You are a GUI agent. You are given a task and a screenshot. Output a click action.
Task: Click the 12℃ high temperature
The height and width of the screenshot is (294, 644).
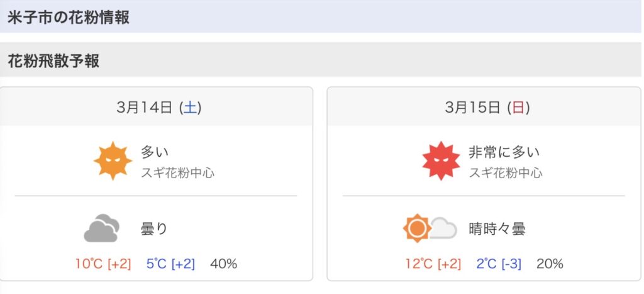click(x=419, y=264)
